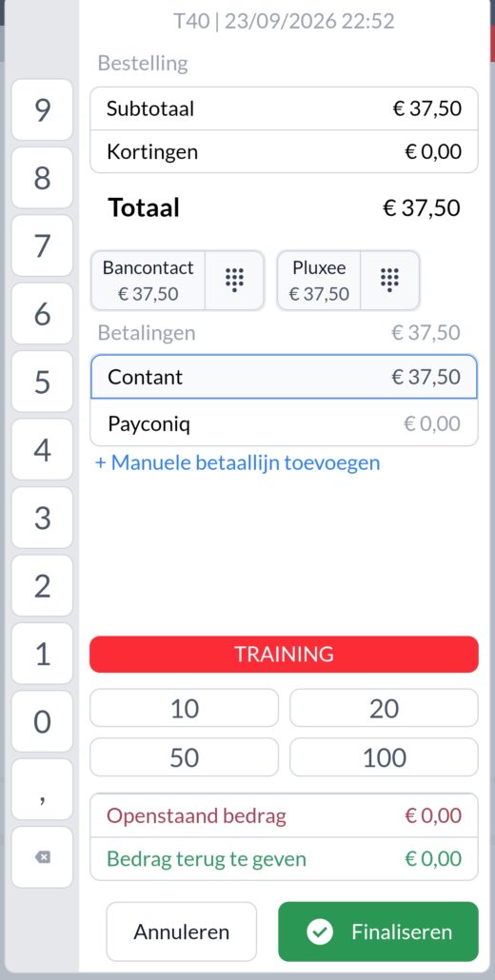Click the Annuleren button

(x=181, y=931)
